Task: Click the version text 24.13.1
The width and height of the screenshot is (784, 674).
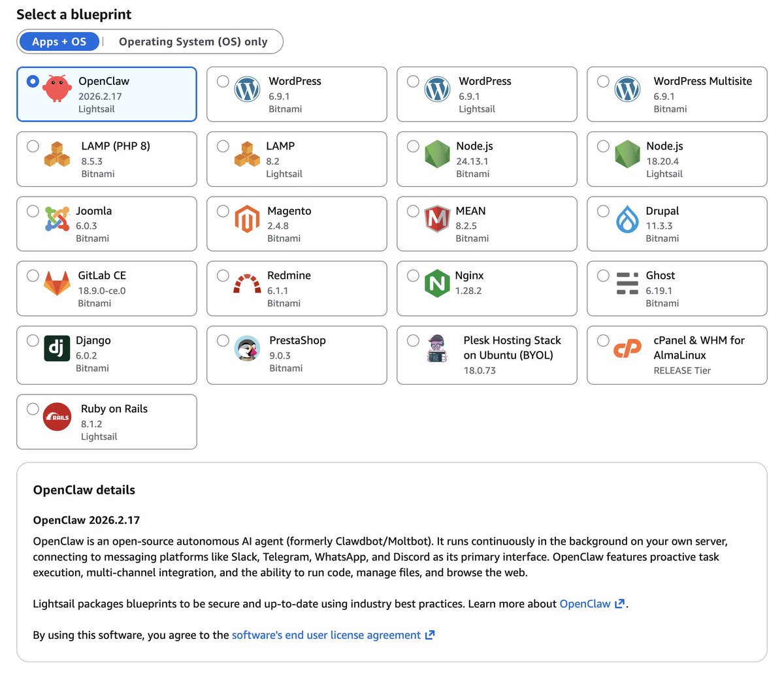Action: click(472, 161)
